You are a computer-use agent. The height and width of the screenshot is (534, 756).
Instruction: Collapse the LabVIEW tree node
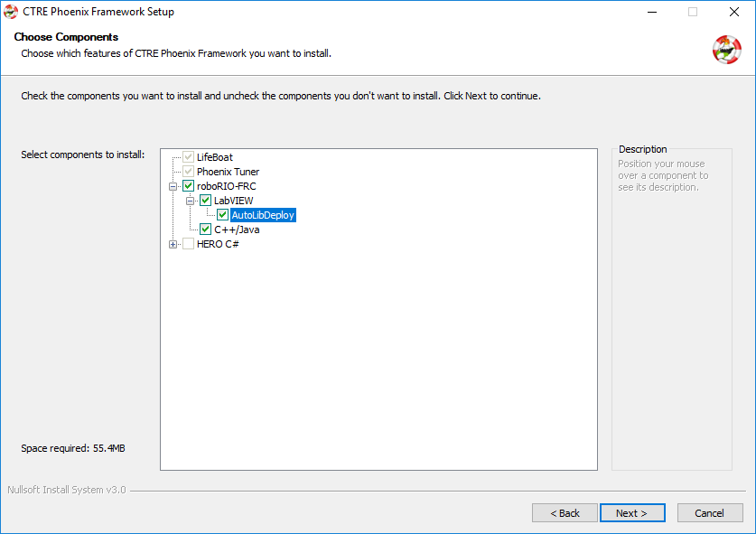point(190,201)
